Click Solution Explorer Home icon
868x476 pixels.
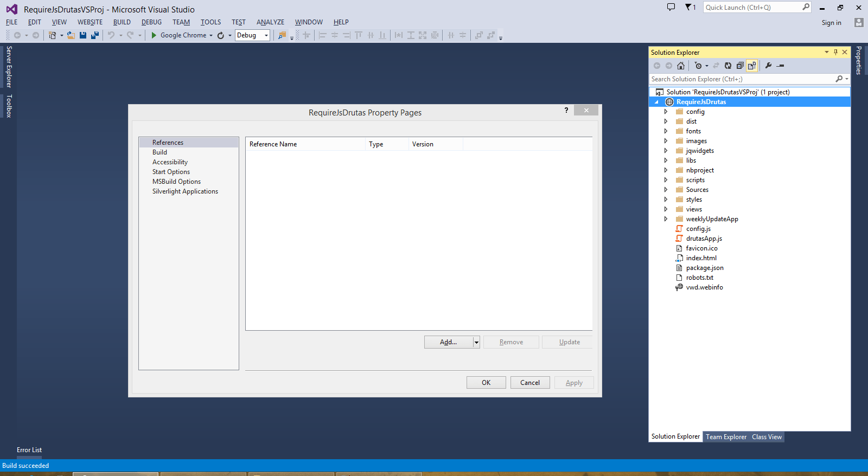point(681,66)
